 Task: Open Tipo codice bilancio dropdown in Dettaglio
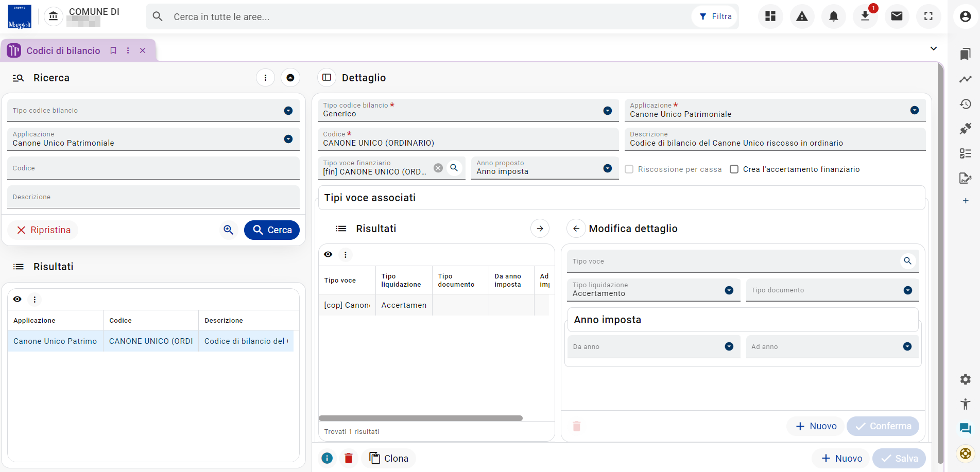pos(608,111)
